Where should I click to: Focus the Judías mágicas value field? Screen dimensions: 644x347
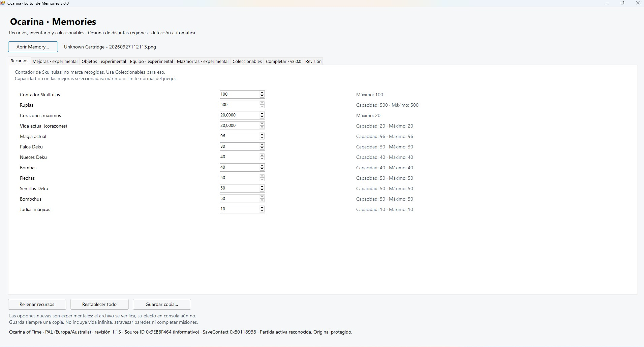click(x=239, y=209)
